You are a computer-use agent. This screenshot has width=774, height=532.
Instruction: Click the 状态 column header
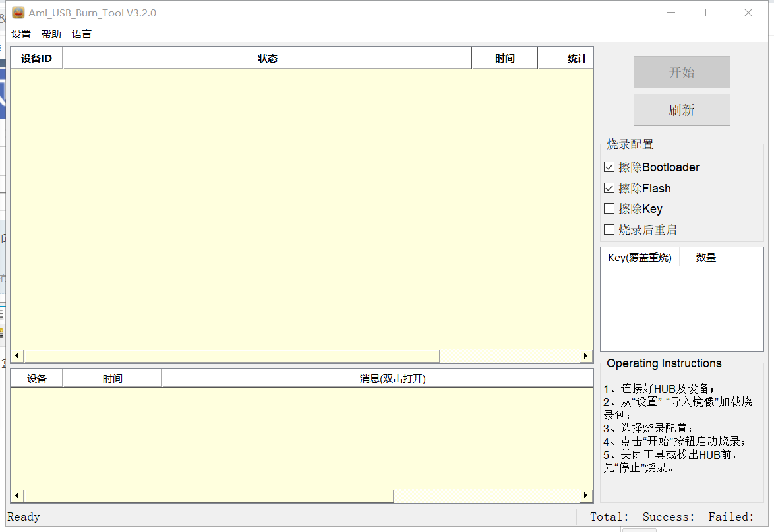coord(267,59)
